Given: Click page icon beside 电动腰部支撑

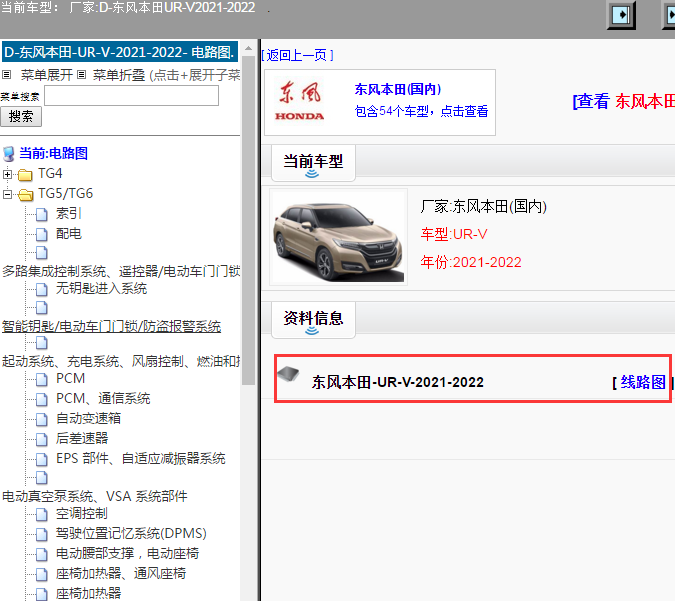Looking at the screenshot, I should coord(42,554).
